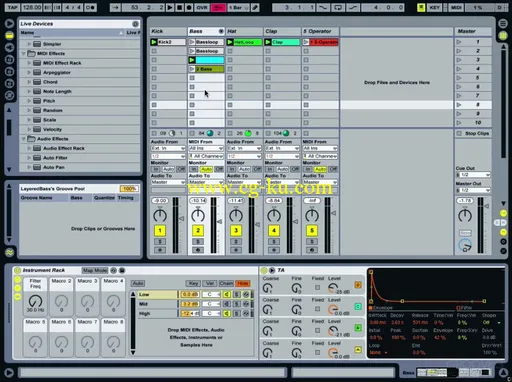This screenshot has width=512, height=382.
Task: Stop playback with the transport Stop button
Action: coord(179,7)
